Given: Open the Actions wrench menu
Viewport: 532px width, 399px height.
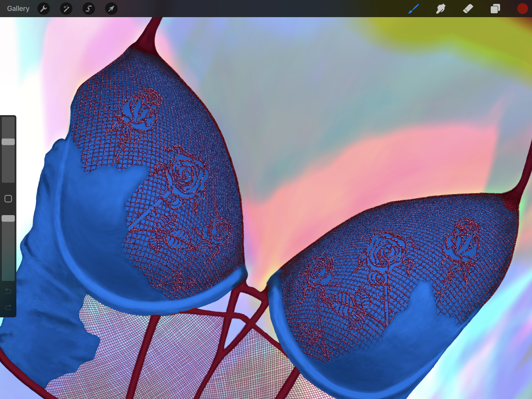Looking at the screenshot, I should pyautogui.click(x=44, y=9).
